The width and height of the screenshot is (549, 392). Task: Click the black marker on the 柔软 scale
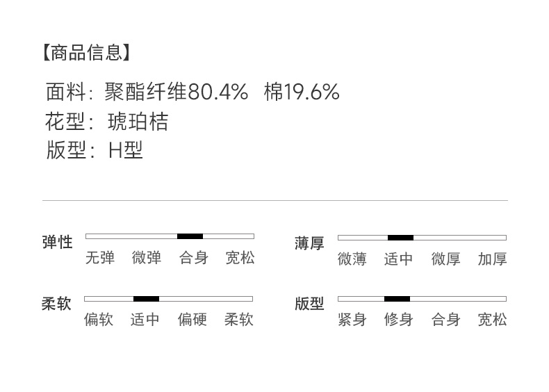coord(146,299)
